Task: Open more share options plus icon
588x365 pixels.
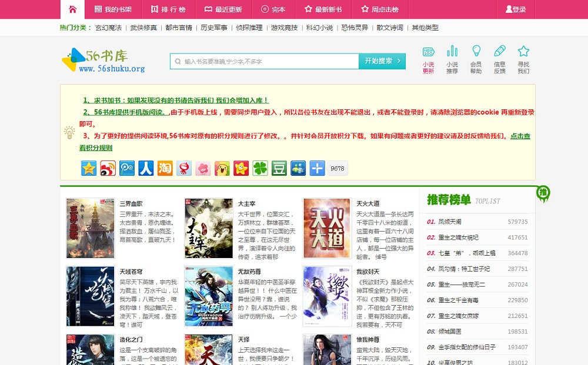Action: click(x=318, y=168)
